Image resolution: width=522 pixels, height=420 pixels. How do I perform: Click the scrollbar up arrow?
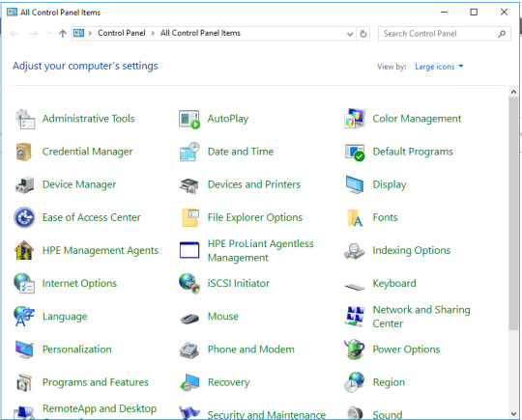[x=513, y=92]
